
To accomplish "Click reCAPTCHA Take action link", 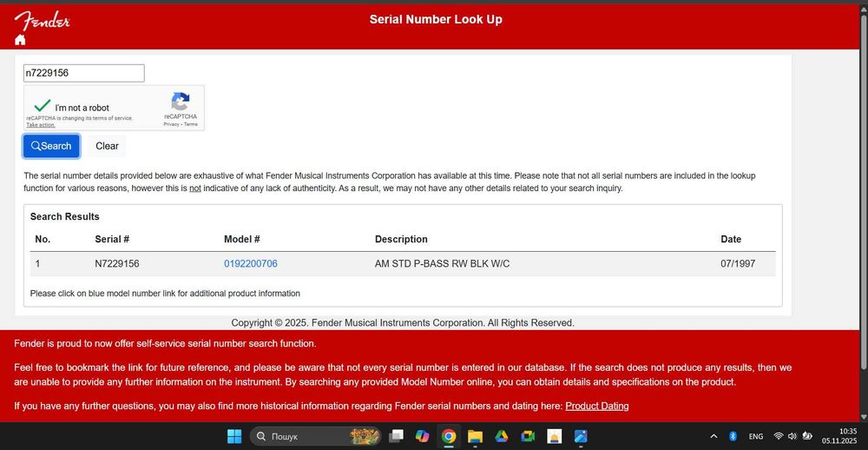I will [41, 125].
